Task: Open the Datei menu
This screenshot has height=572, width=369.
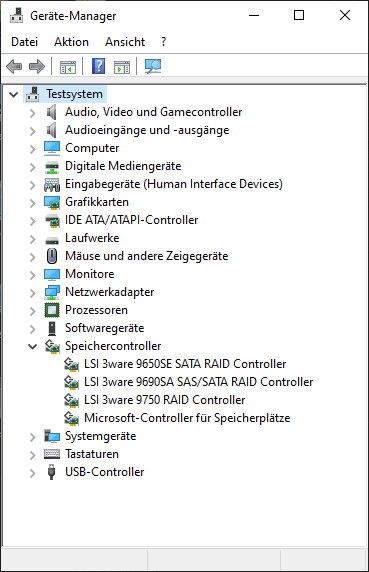Action: (x=24, y=42)
